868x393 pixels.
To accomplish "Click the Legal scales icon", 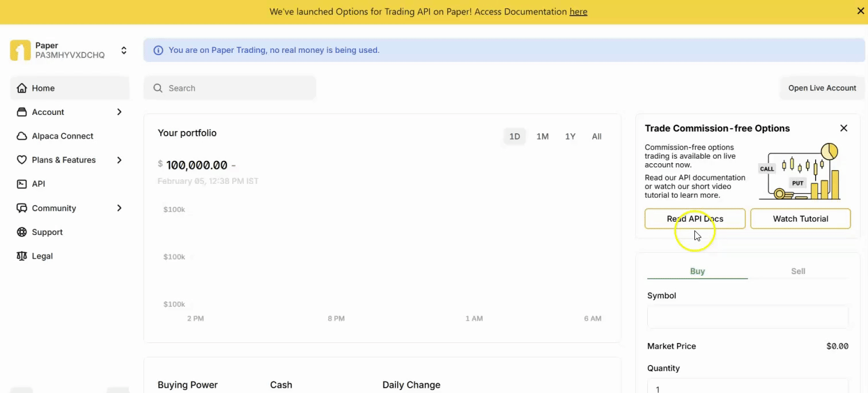I will coord(22,256).
